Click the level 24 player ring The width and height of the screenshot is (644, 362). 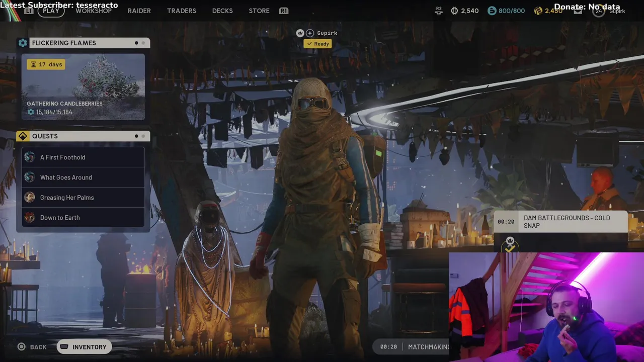[x=599, y=11]
